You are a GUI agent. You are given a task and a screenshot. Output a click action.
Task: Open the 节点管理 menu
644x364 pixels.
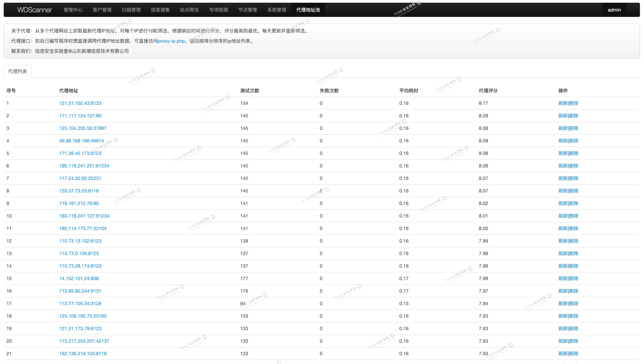coord(247,10)
